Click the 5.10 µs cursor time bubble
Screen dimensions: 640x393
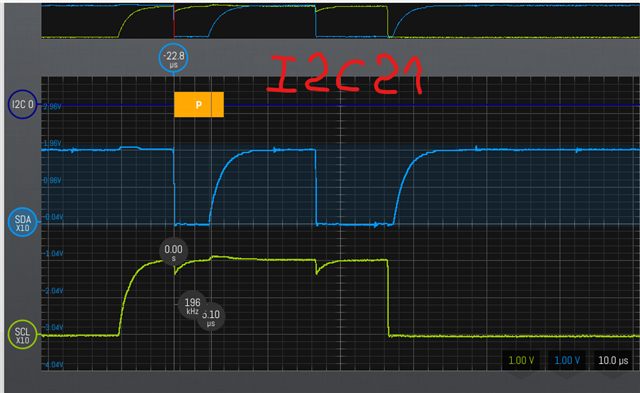211,317
